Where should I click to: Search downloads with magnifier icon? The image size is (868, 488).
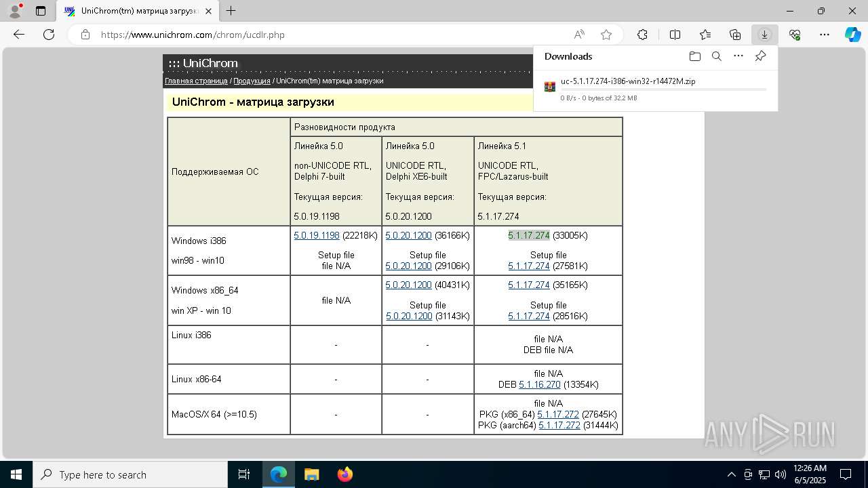coord(716,56)
